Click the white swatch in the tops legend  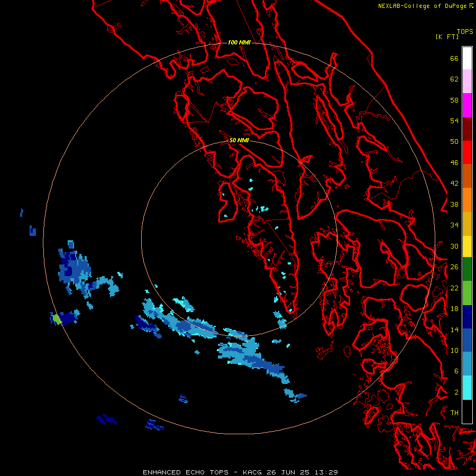coord(467,58)
